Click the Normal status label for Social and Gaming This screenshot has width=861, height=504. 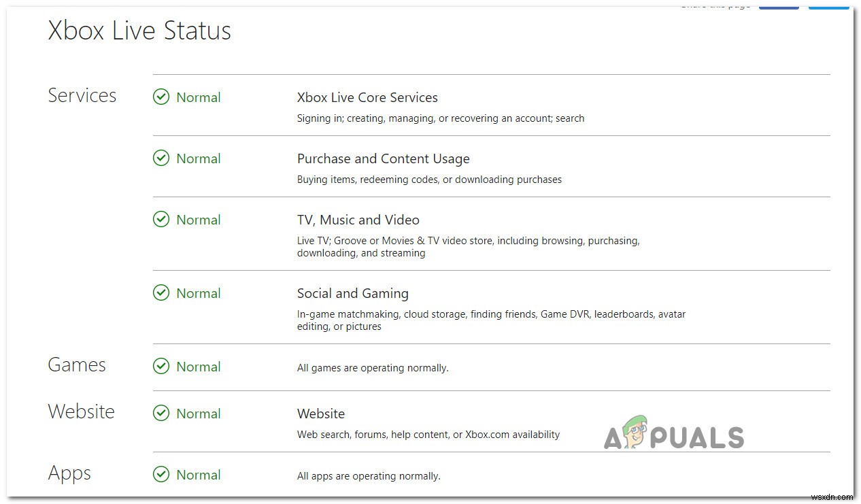[198, 293]
